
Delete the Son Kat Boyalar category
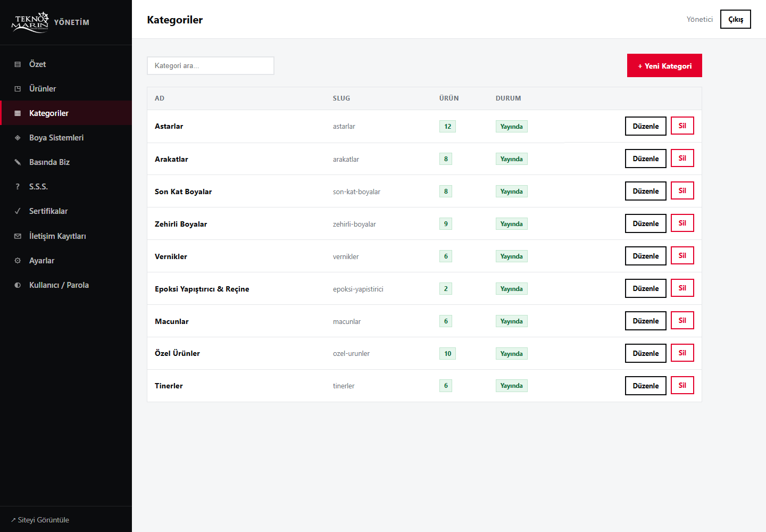[x=682, y=190]
